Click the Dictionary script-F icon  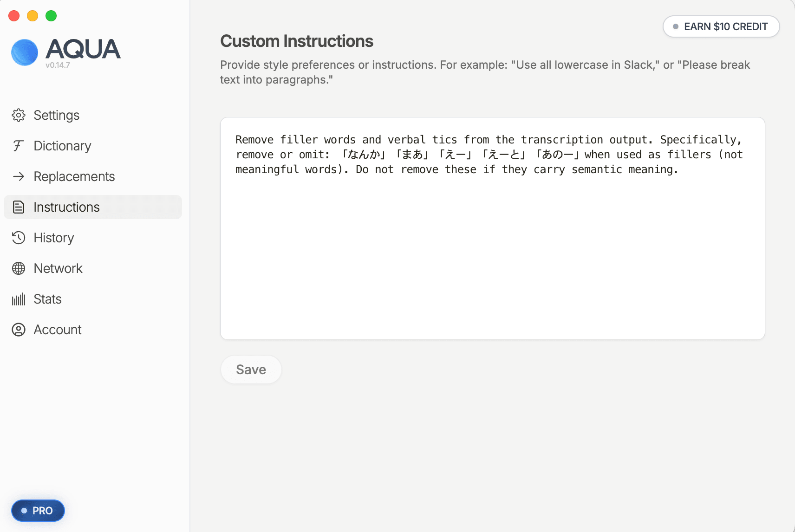[18, 146]
